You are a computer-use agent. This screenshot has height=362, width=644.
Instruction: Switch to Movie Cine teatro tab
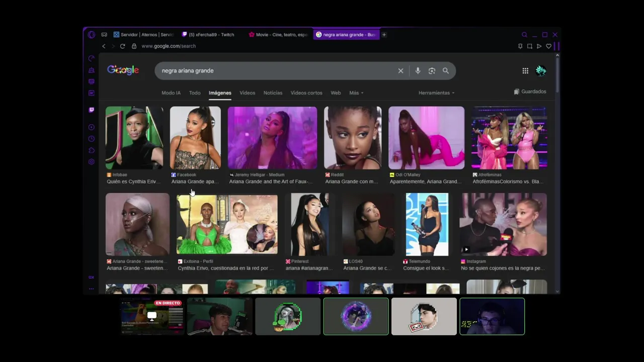coord(278,35)
